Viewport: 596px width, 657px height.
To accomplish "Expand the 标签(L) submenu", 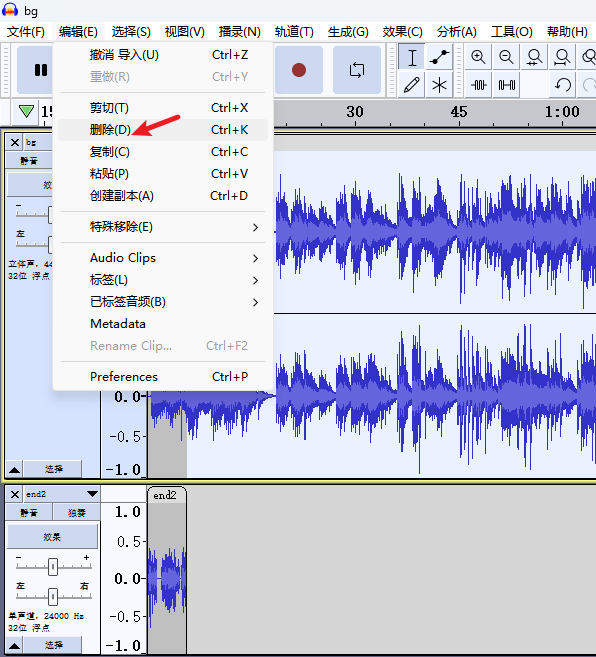I will pyautogui.click(x=163, y=280).
